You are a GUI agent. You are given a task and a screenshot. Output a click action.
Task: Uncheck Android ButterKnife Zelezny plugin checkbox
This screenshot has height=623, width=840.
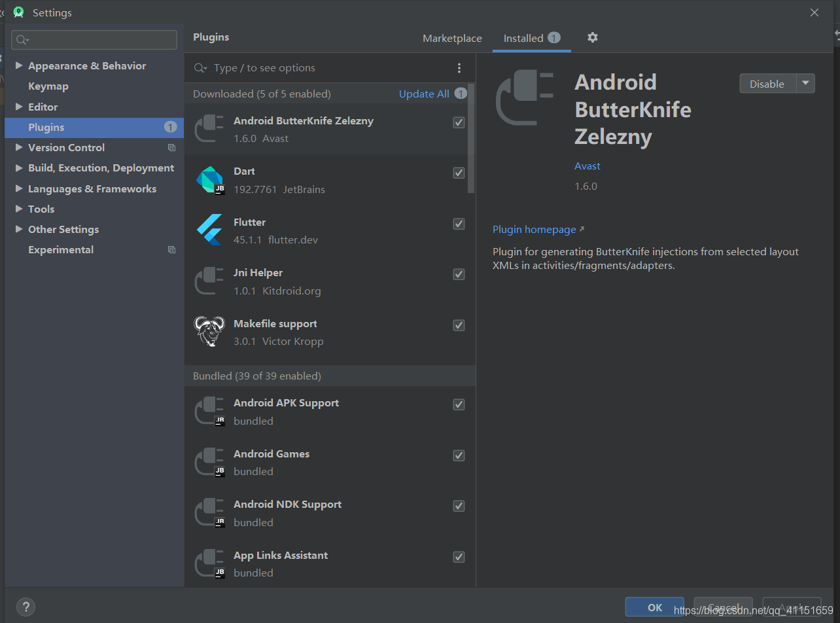(459, 122)
